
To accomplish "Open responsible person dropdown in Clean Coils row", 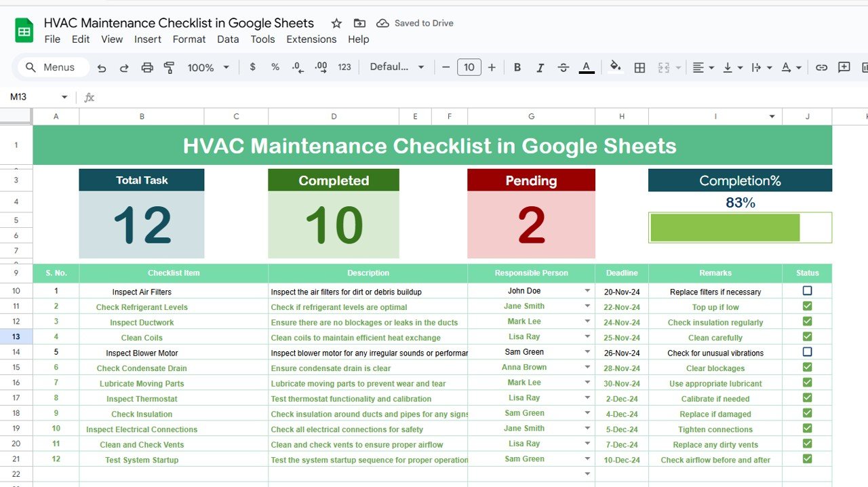I will (x=587, y=337).
